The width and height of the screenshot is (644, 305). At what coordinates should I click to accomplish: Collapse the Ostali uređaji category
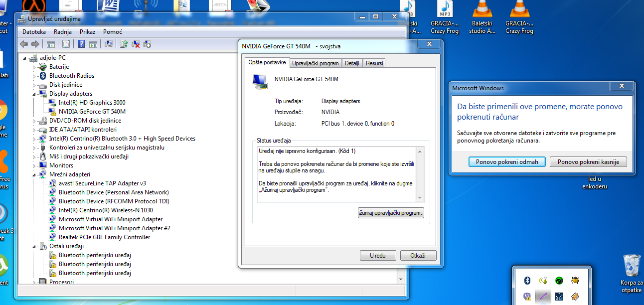click(34, 246)
